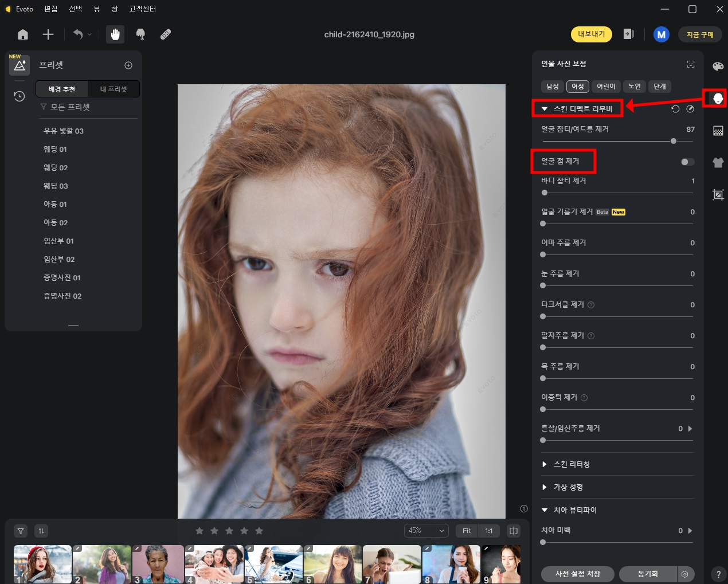The width and height of the screenshot is (728, 584).
Task: Open the 뷰 menu
Action: coord(97,9)
